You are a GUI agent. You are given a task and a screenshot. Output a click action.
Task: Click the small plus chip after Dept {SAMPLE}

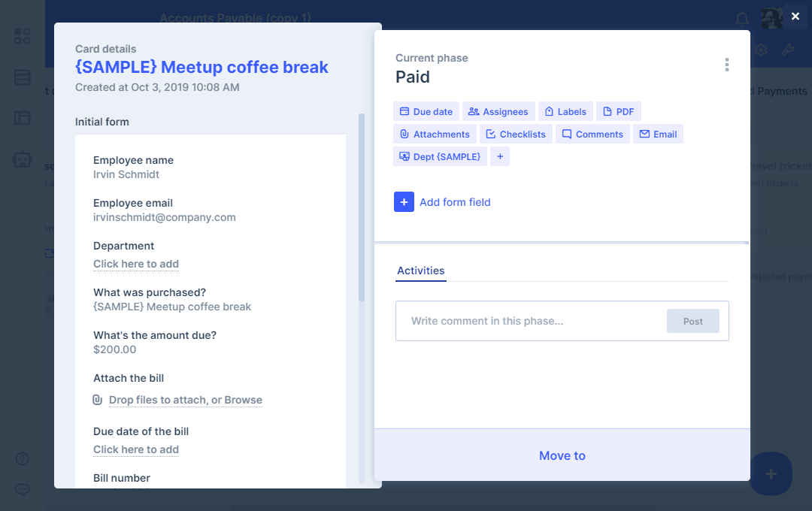coord(500,156)
